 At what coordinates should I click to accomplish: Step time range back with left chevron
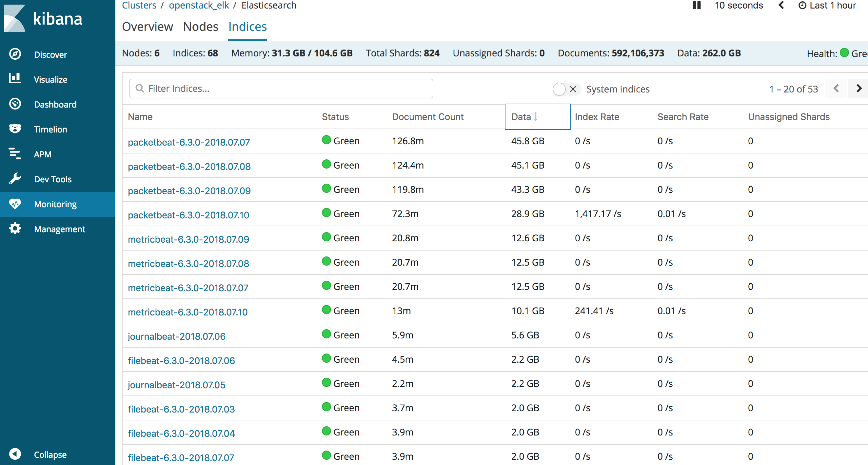781,5
